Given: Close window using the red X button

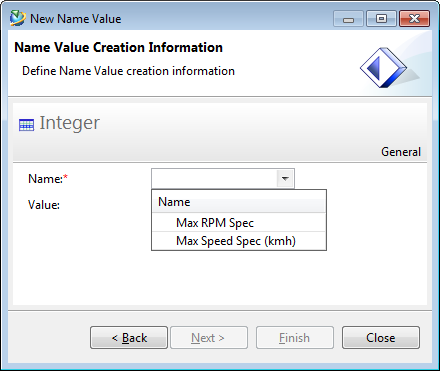Looking at the screenshot, I should (414, 19).
